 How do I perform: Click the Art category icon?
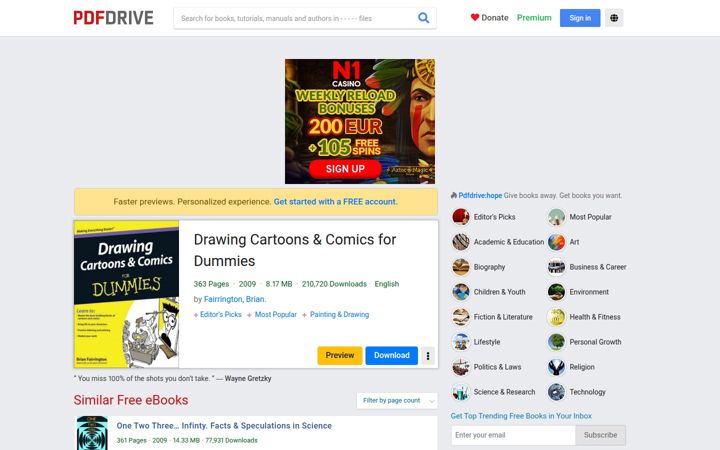coord(556,242)
